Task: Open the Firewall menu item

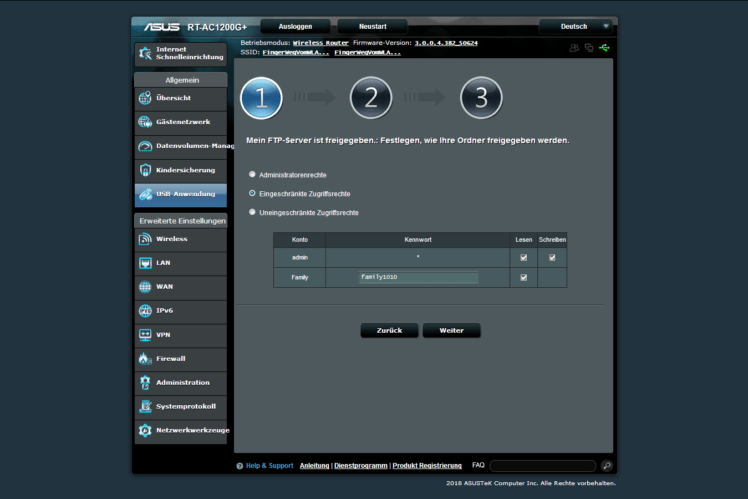Action: [181, 359]
